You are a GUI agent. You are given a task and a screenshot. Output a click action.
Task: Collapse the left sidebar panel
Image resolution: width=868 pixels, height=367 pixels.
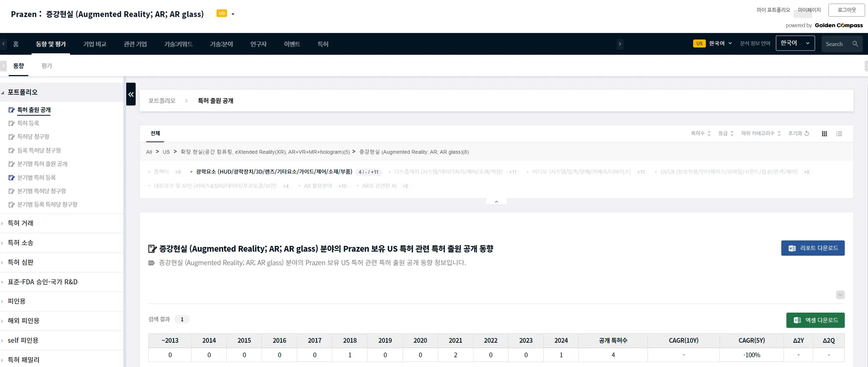tap(131, 94)
